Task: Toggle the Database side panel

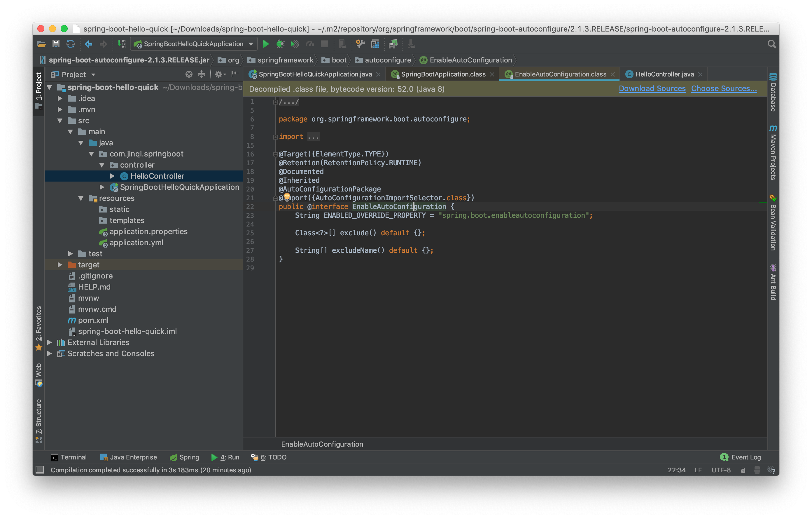Action: pyautogui.click(x=773, y=92)
